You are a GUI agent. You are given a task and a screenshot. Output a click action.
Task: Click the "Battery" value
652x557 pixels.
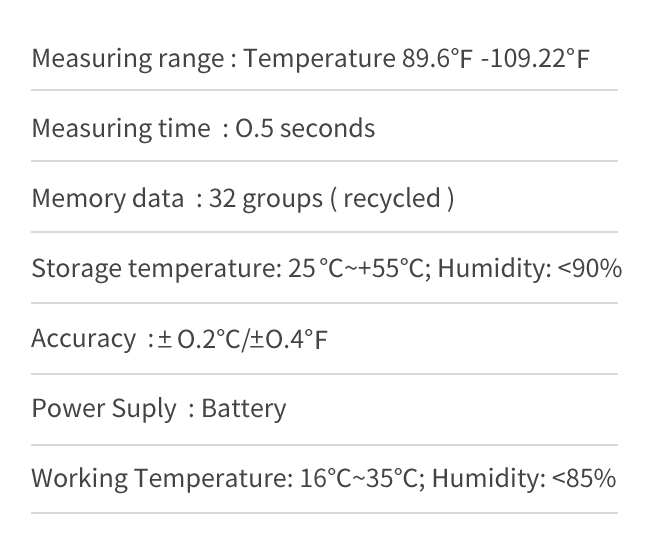click(244, 408)
